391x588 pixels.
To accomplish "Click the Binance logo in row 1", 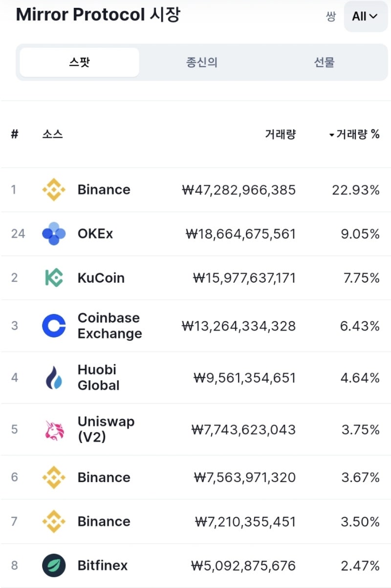I will coord(54,189).
